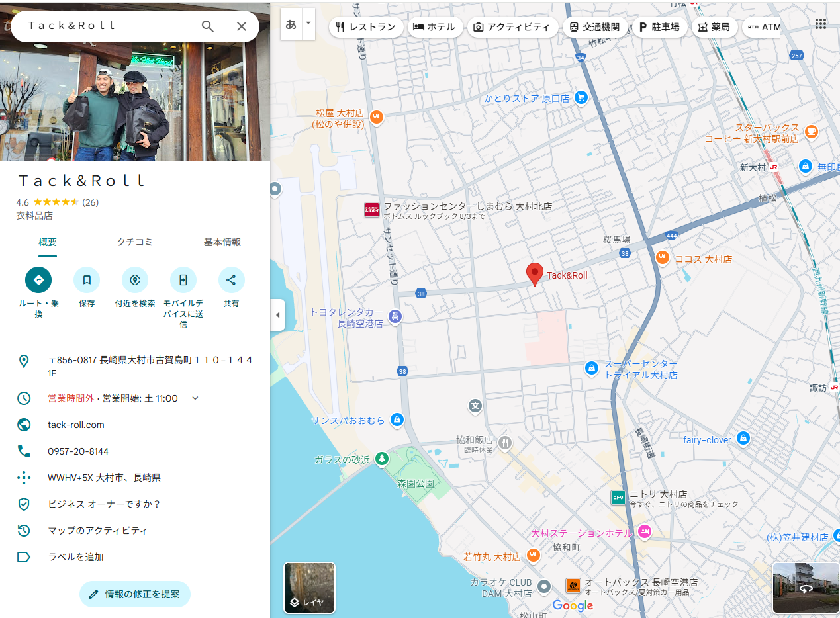Switch to the 概要 tab
840x618 pixels.
pyautogui.click(x=48, y=242)
